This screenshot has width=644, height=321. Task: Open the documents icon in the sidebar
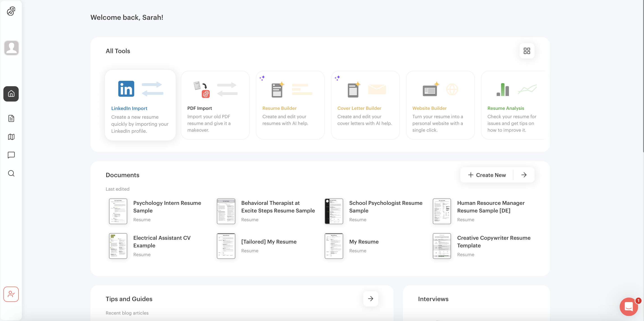(x=11, y=118)
